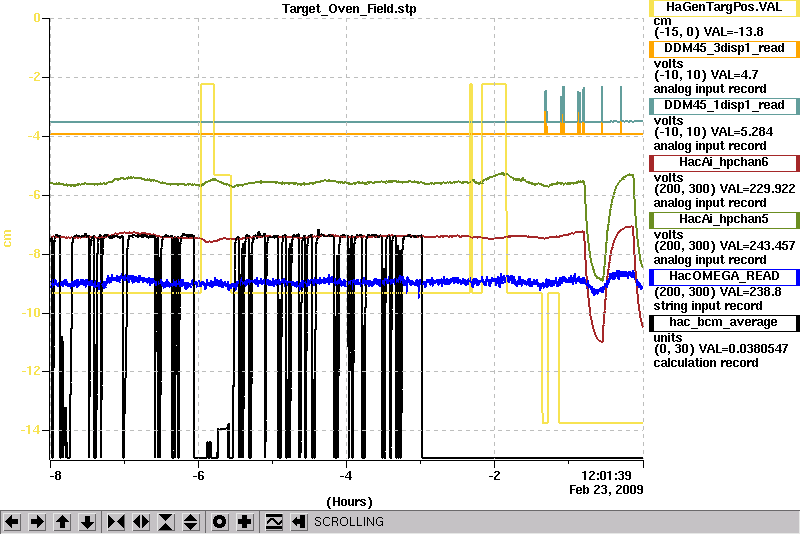Click the '-8' x-axis tick label
This screenshot has height=534, width=800.
pyautogui.click(x=55, y=476)
